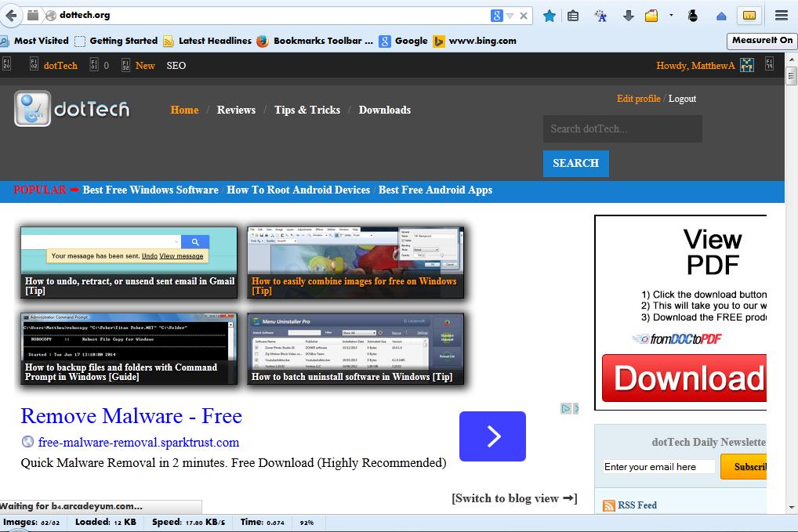Open How To Root Android Devices link
Viewport: 798px width, 532px height.
(298, 190)
